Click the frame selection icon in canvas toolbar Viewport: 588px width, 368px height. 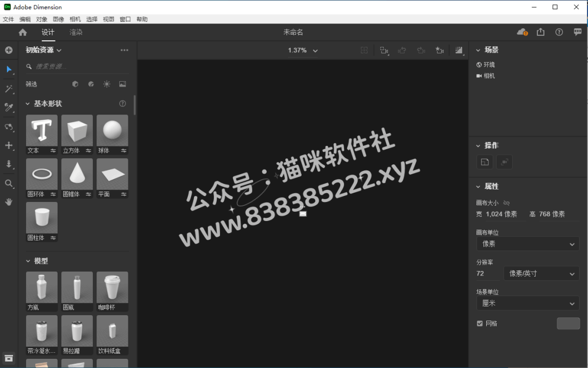pos(364,50)
